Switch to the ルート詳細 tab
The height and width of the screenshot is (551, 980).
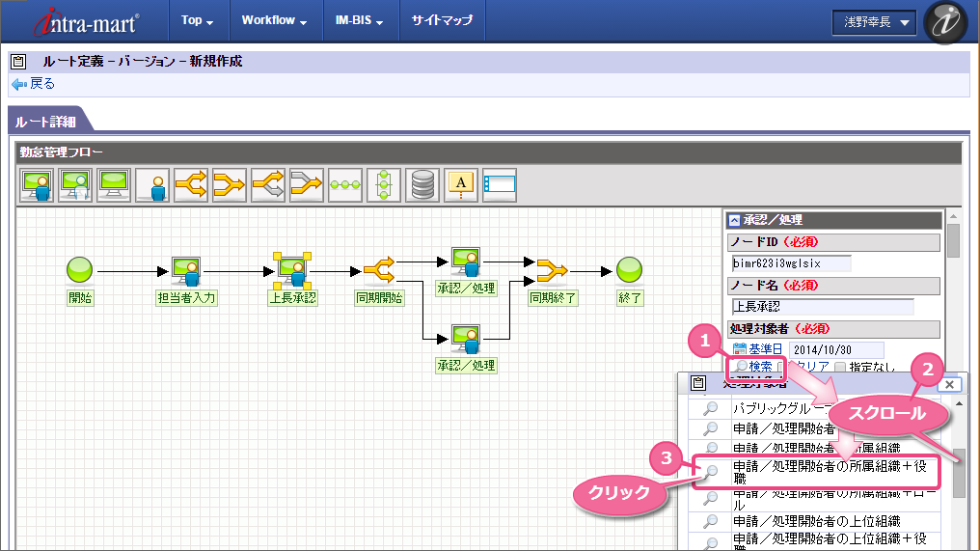(x=46, y=122)
